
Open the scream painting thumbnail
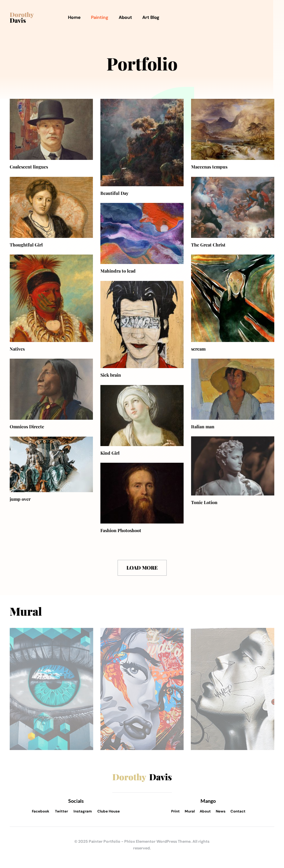tap(232, 298)
